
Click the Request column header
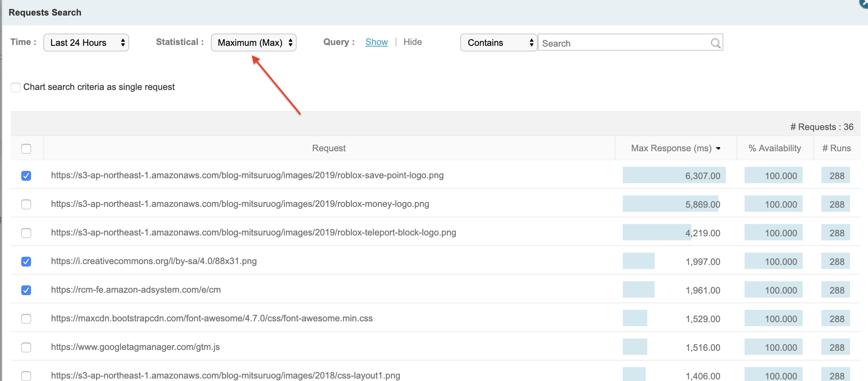329,148
